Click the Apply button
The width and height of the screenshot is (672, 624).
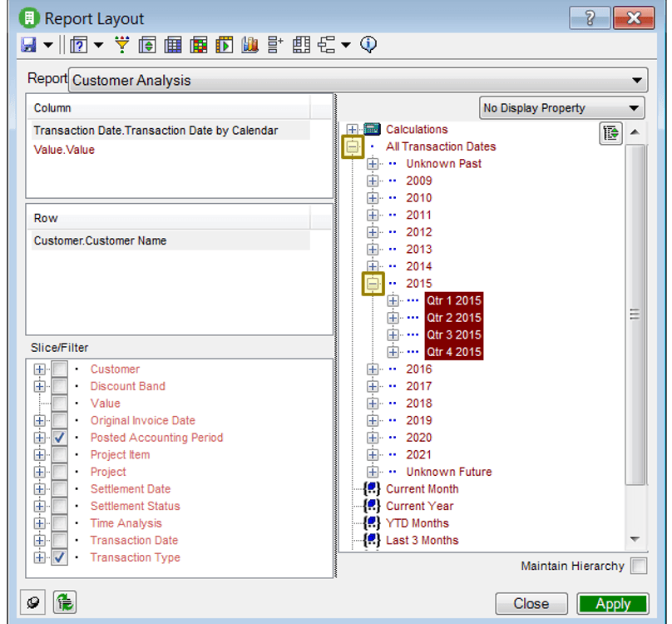(x=613, y=604)
